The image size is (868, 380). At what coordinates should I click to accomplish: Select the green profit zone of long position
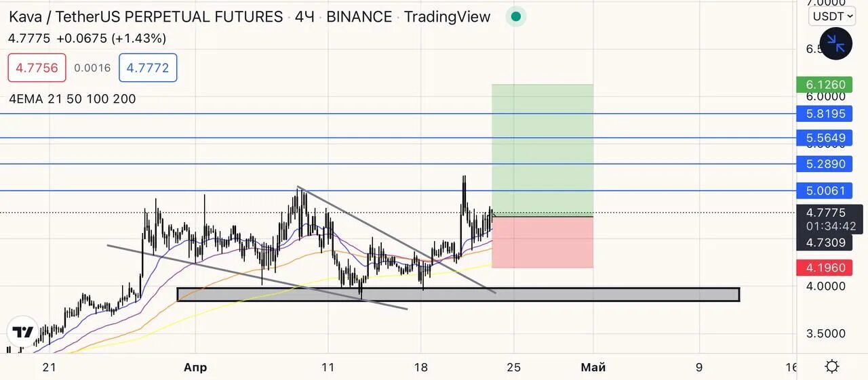pyautogui.click(x=542, y=150)
